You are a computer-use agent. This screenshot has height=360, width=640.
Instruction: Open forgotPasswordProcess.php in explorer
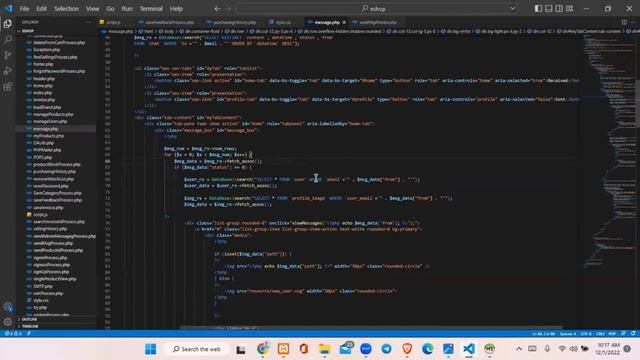(x=59, y=71)
